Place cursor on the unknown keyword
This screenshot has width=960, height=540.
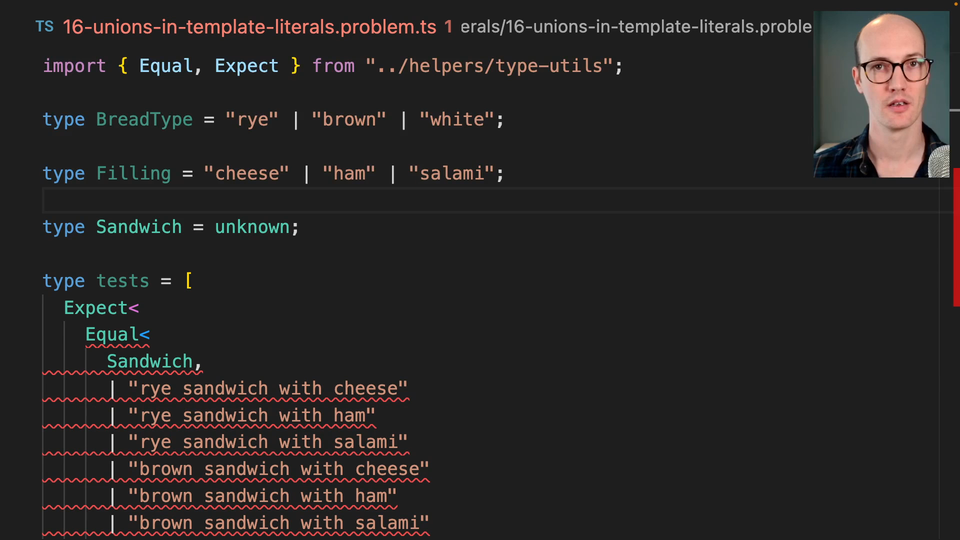(253, 227)
